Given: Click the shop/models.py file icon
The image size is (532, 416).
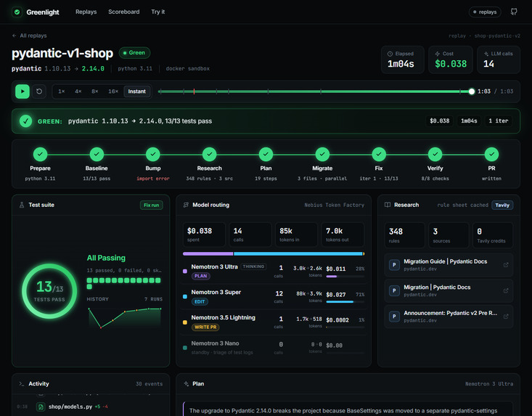Looking at the screenshot, I should click(x=41, y=407).
